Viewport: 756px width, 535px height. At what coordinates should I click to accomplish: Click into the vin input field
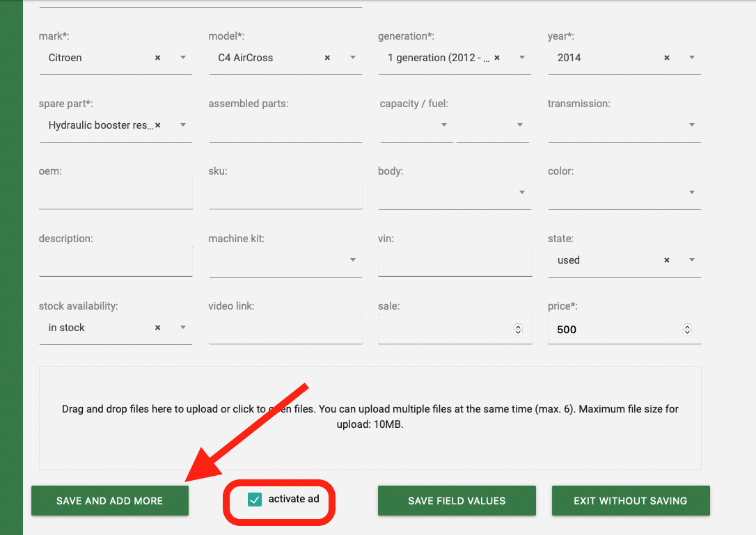(x=455, y=262)
